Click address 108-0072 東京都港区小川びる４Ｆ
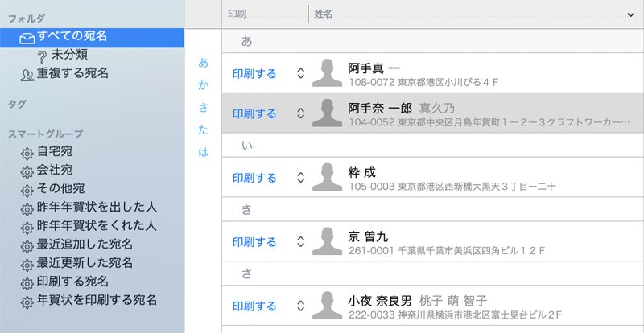Screen dimensions: 644x333 (423, 82)
